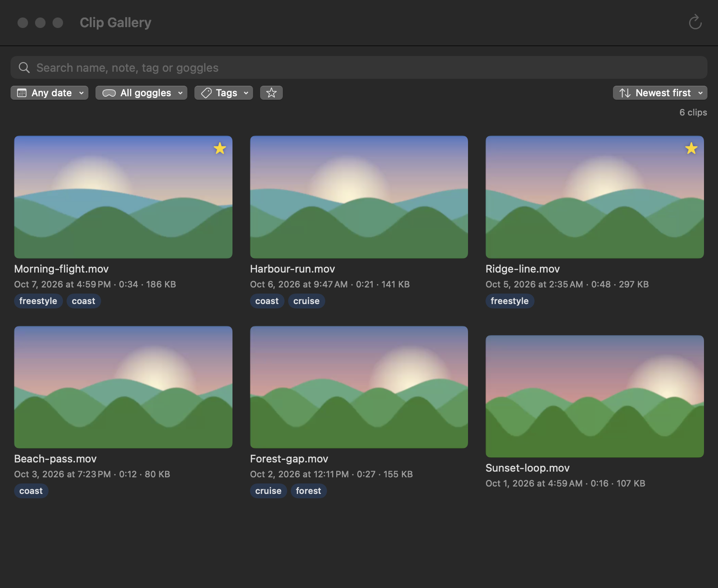Screen dimensions: 718x588
Task: Click the Oct 1, 2026 at 4:59 AM details
Action: [565, 483]
